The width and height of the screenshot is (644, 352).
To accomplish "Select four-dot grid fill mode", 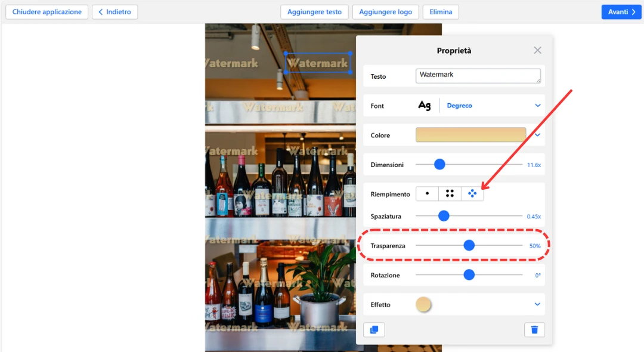I will tap(450, 194).
